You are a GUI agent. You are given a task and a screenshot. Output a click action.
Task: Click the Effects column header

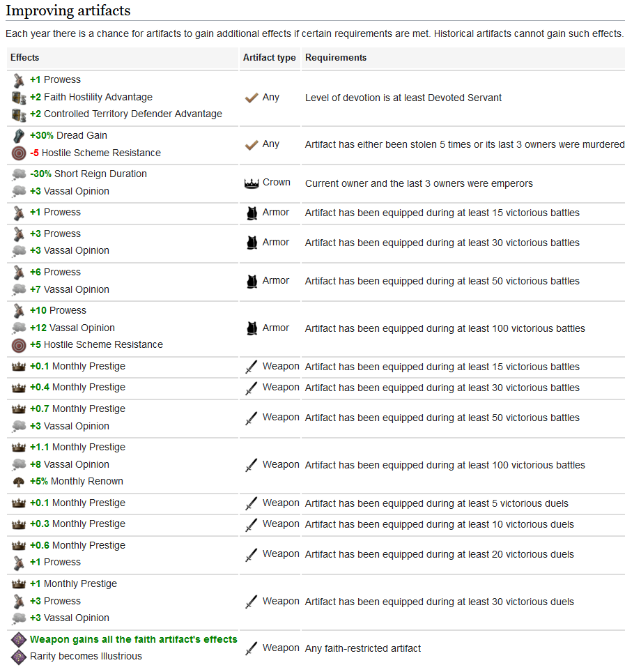pos(25,58)
